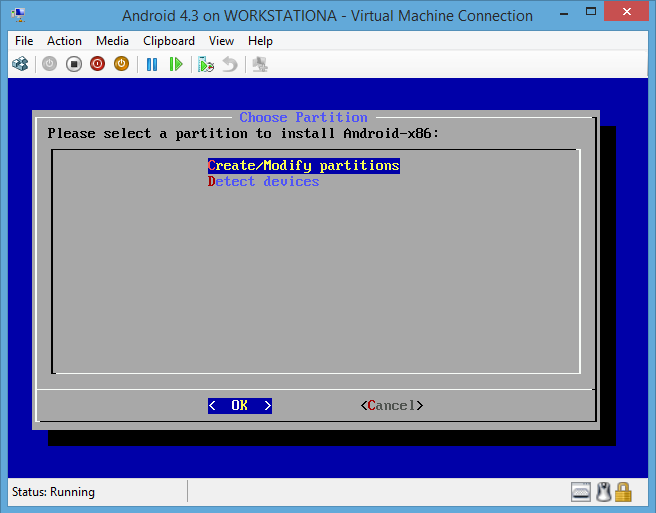The width and height of the screenshot is (656, 513).
Task: Click the mouse status bar icon
Action: click(603, 492)
